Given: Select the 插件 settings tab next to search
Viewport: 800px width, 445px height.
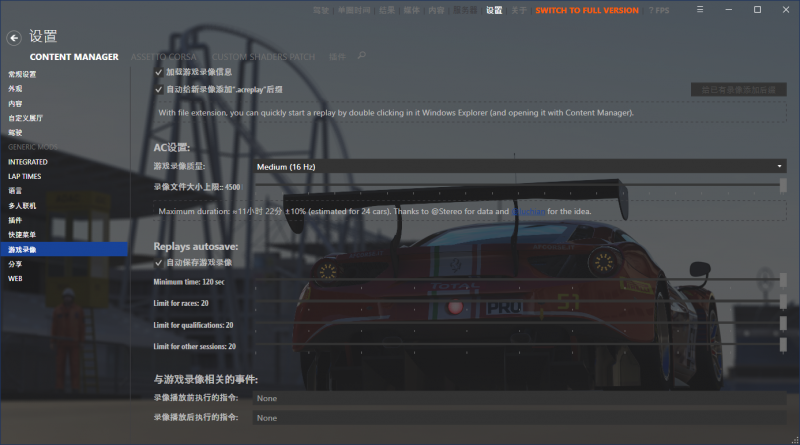Looking at the screenshot, I should click(337, 57).
